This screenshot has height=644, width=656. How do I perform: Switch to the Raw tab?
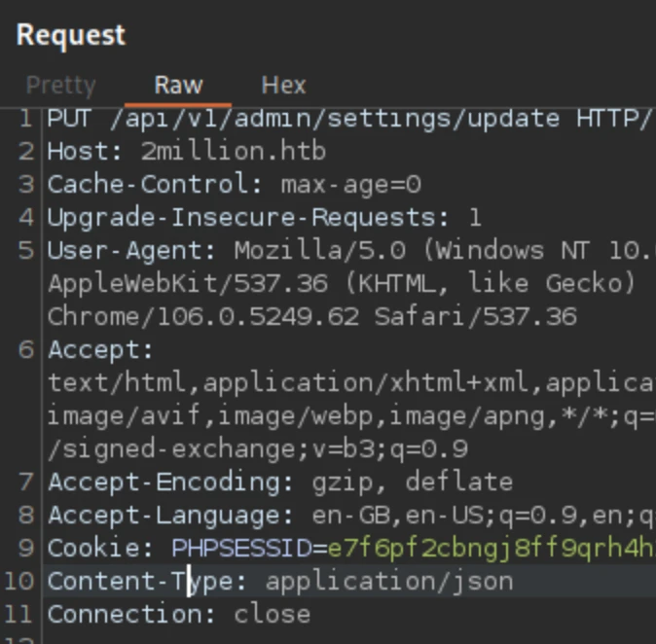click(x=178, y=85)
